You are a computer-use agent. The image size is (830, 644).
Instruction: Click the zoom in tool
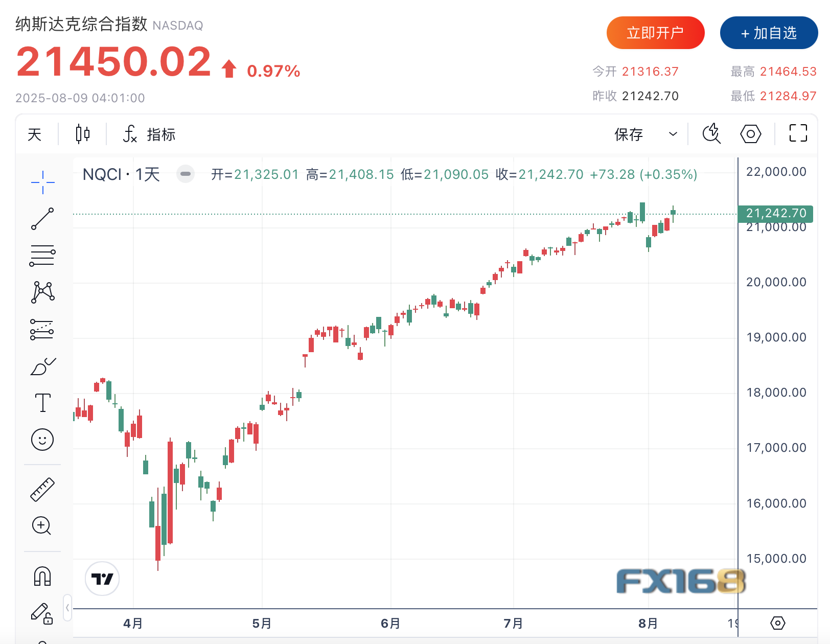(42, 525)
